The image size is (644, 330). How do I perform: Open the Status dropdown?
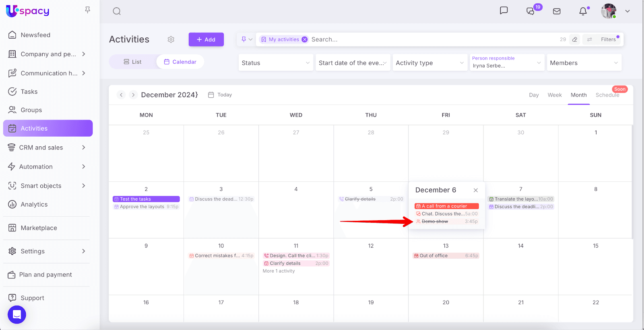(x=276, y=63)
